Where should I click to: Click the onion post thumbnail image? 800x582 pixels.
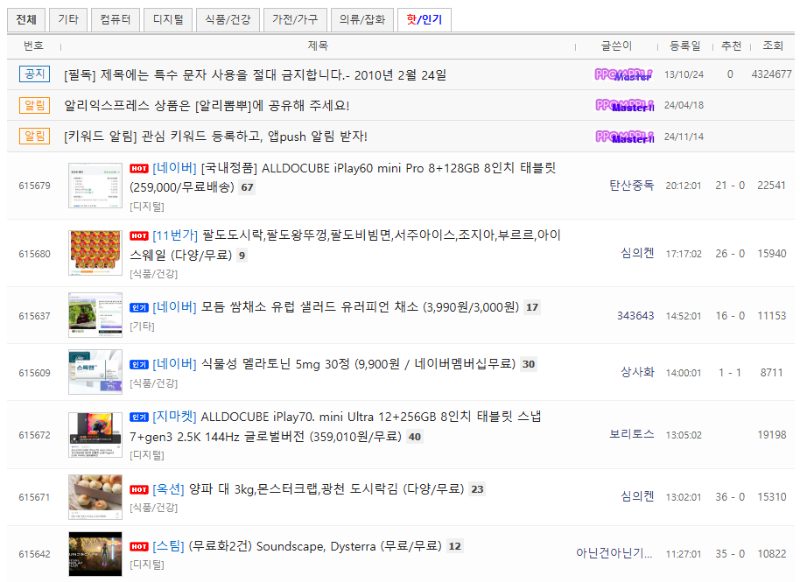pos(95,496)
